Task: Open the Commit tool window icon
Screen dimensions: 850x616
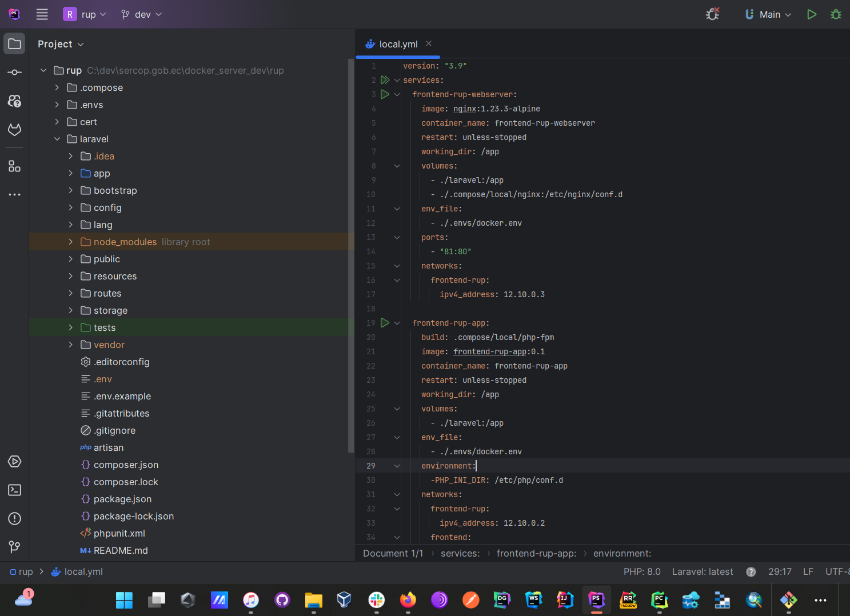Action: point(15,73)
